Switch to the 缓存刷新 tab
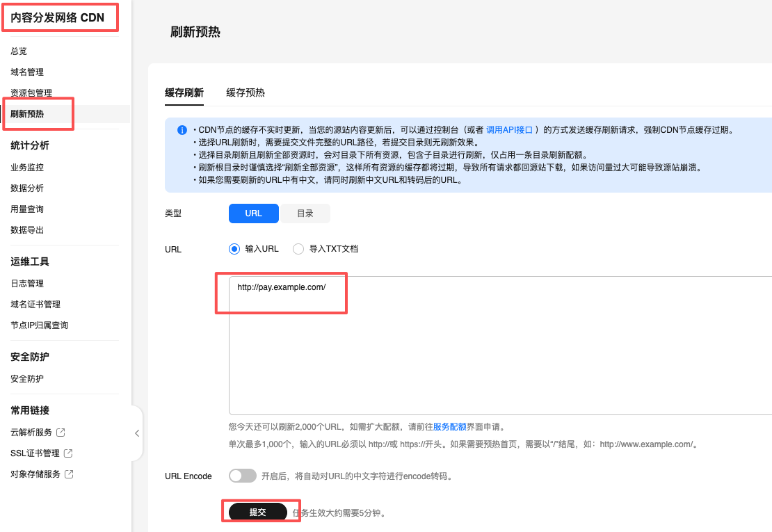 click(184, 92)
